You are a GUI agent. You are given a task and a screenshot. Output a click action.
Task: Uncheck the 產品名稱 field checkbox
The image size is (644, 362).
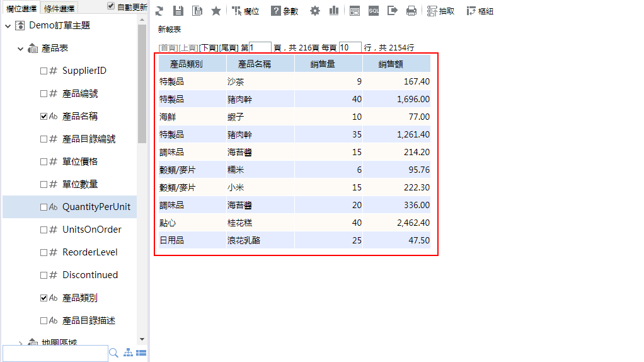click(x=43, y=117)
